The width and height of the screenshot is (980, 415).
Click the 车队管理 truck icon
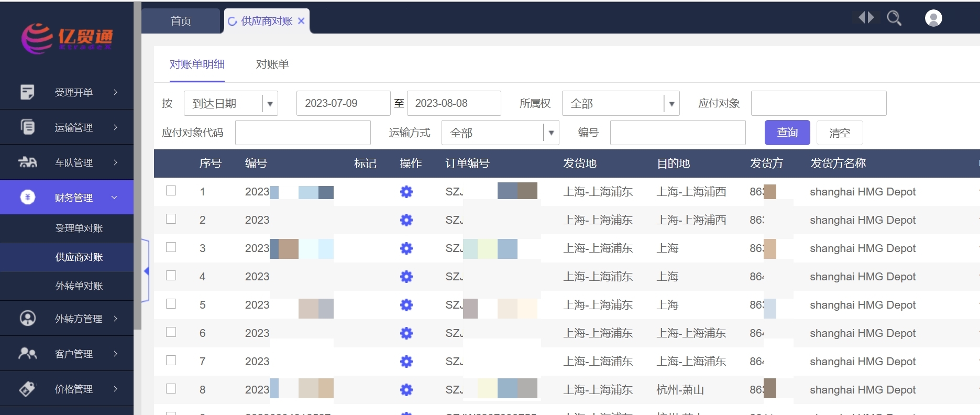[27, 162]
